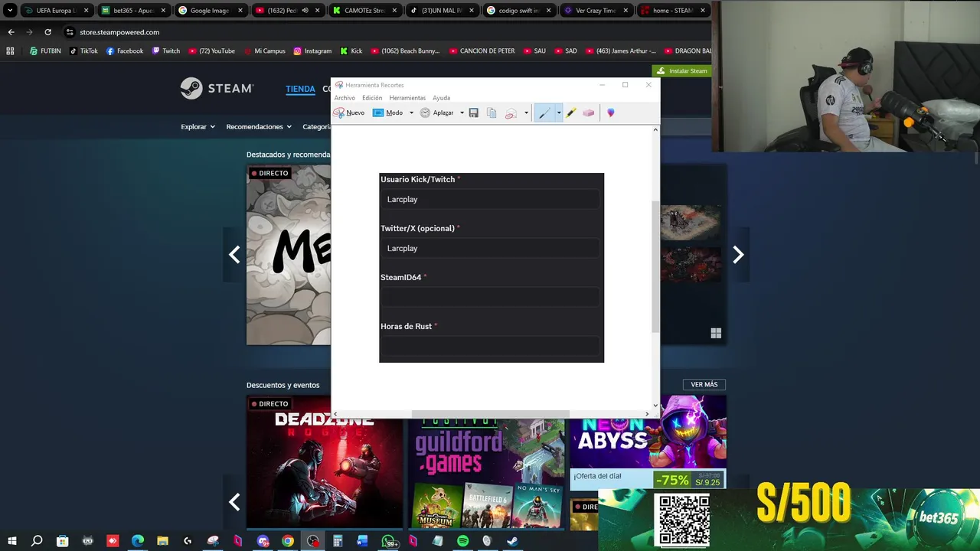Click the Snipping Tool vertical scrollbar
This screenshot has height=551, width=980.
(655, 266)
